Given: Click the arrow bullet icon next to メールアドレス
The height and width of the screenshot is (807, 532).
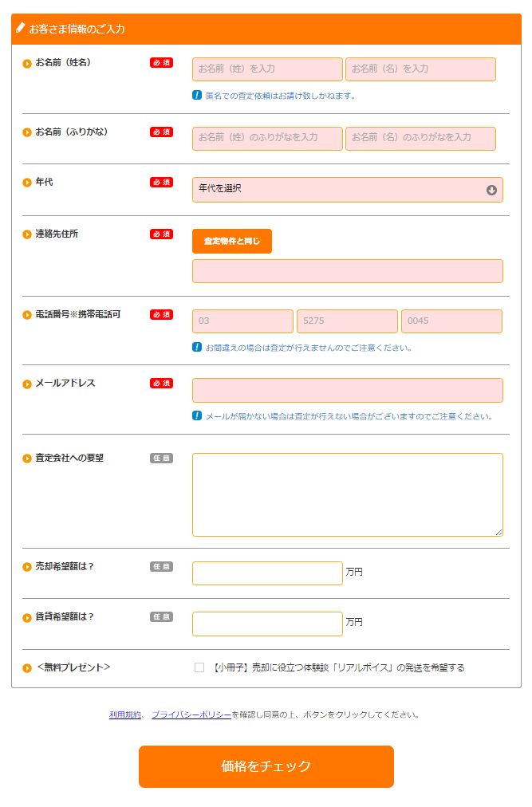Looking at the screenshot, I should (27, 384).
